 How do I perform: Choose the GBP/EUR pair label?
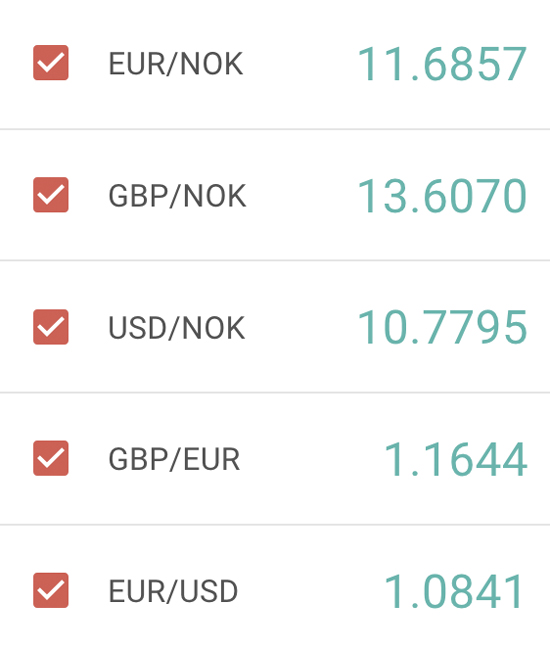pyautogui.click(x=174, y=459)
